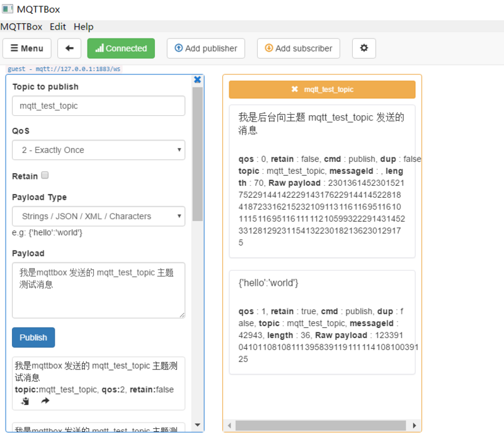This screenshot has height=442, width=504.
Task: Open the Payload Type dropdown
Action: 98,217
